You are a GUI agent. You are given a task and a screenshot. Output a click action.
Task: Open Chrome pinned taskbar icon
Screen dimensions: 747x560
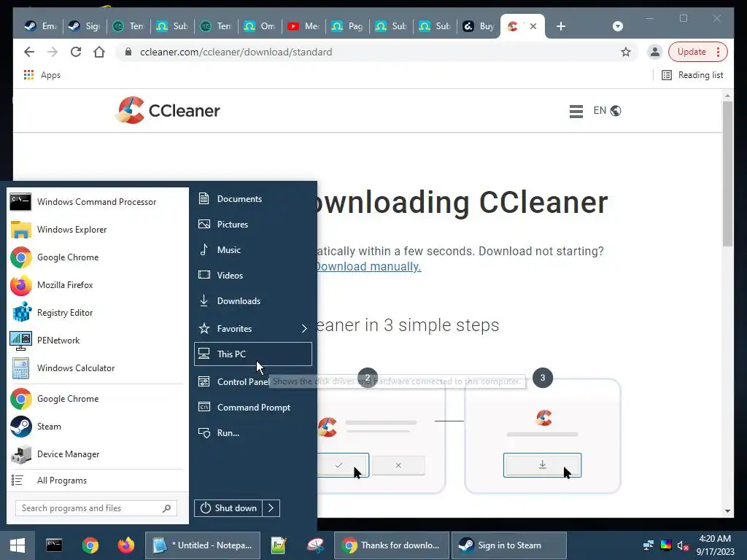coord(90,545)
